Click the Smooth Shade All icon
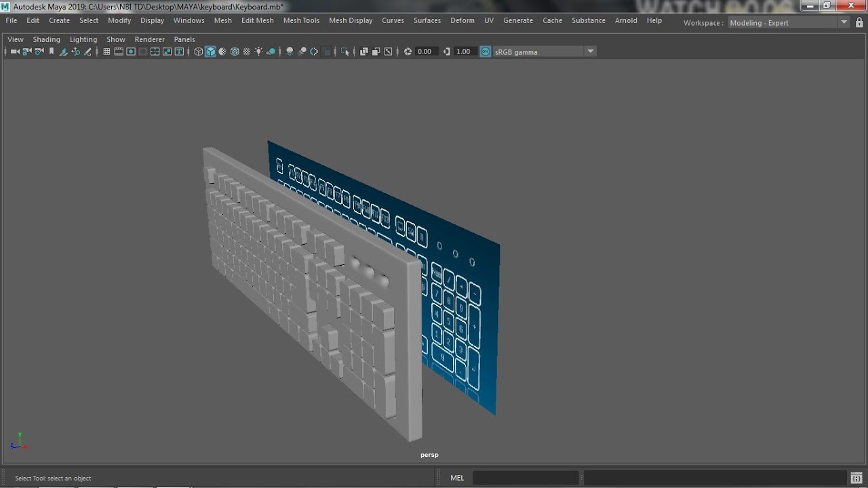Image resolution: width=868 pixels, height=488 pixels. 211,52
